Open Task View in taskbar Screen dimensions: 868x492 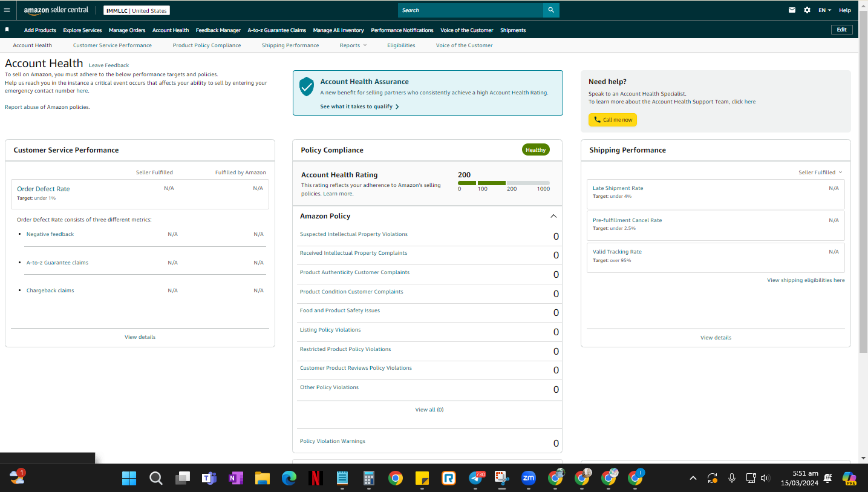tap(183, 479)
